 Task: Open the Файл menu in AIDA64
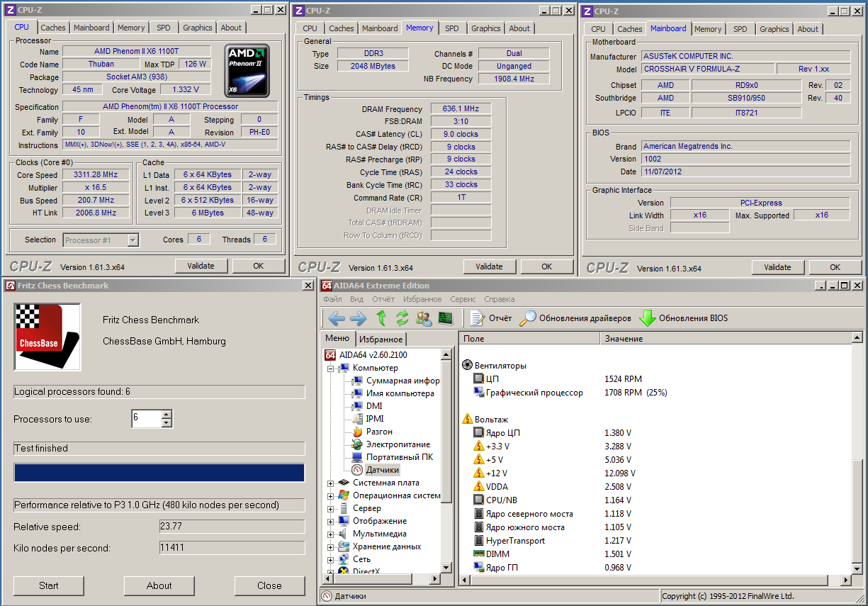(332, 299)
